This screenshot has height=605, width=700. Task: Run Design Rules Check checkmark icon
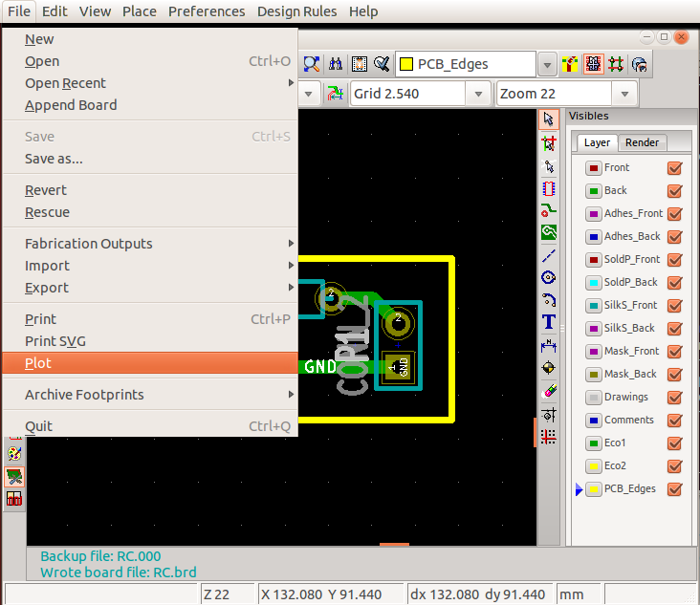click(x=383, y=64)
